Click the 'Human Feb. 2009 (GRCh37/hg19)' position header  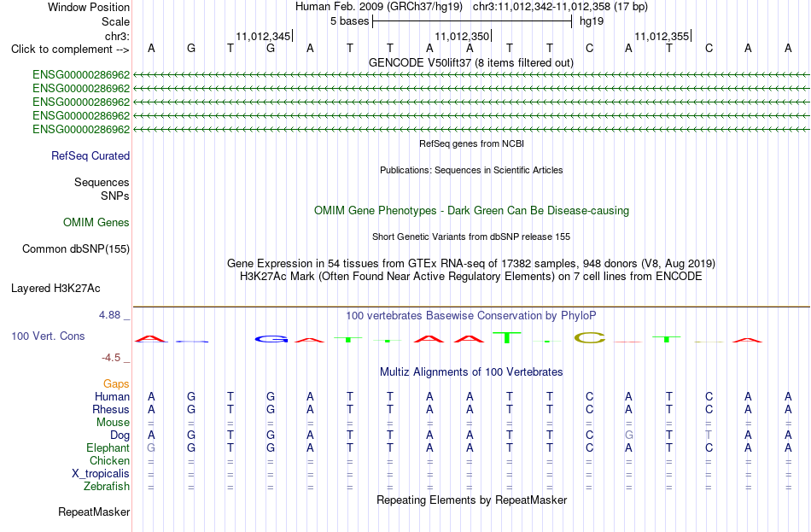(x=378, y=7)
